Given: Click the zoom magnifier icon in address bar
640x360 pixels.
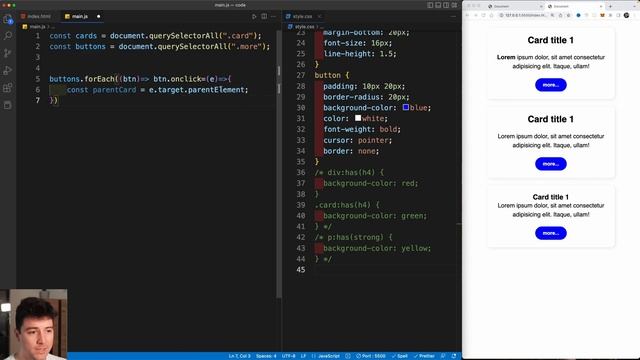Looking at the screenshot, I should [552, 15].
